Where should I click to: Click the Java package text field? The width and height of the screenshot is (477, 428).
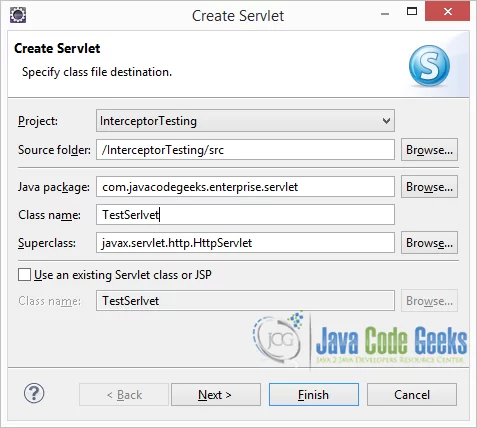point(245,187)
